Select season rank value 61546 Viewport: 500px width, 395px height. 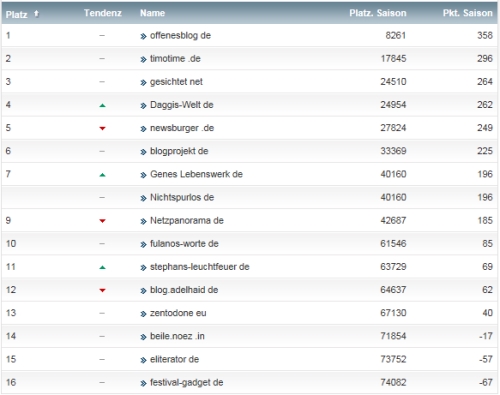pos(393,244)
